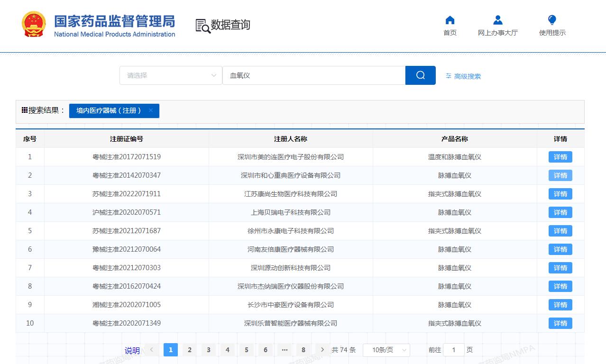Screen dimensions: 606x364
Task: Click 使用提示 lightbulb icon
Action: [x=552, y=20]
